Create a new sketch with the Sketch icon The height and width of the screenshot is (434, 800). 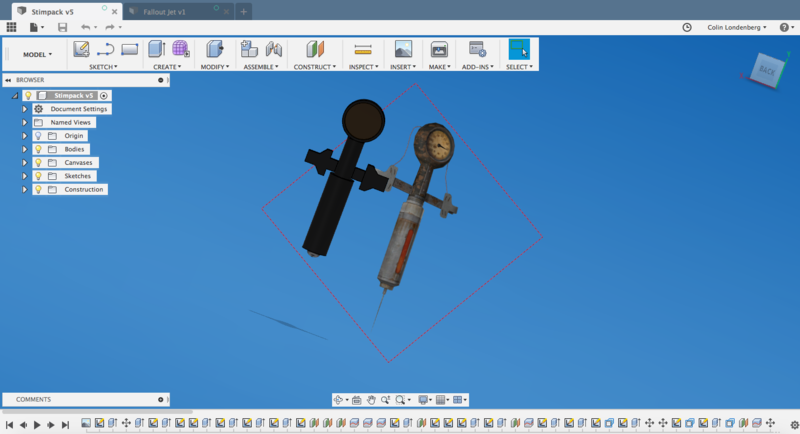pyautogui.click(x=81, y=49)
